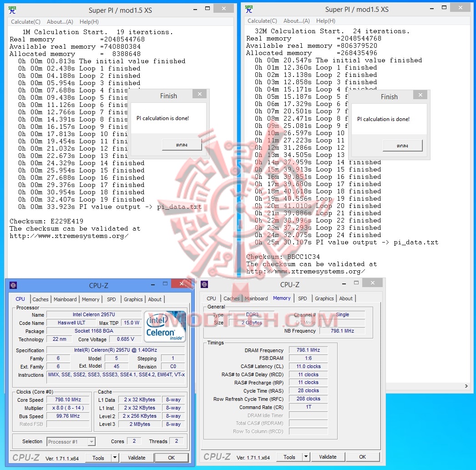Open Help menu in left Super PI

(x=89, y=21)
